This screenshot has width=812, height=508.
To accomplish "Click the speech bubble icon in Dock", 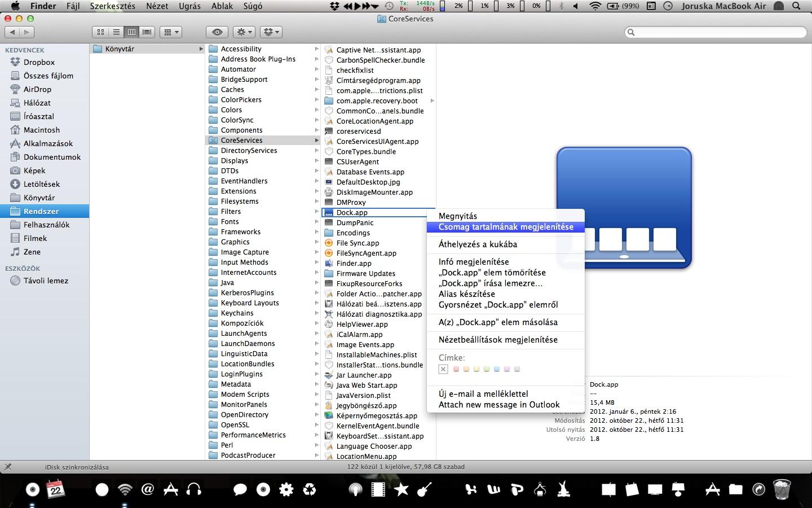I will coord(240,489).
